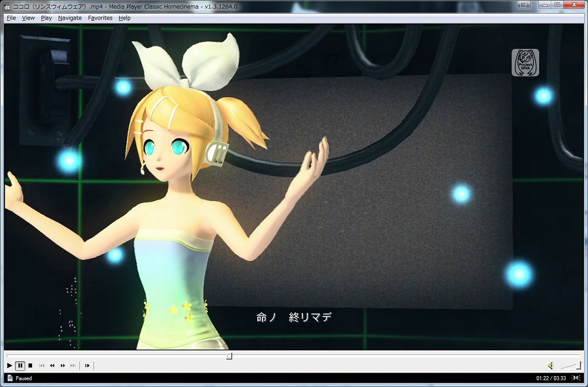Open the View menu

pos(28,18)
